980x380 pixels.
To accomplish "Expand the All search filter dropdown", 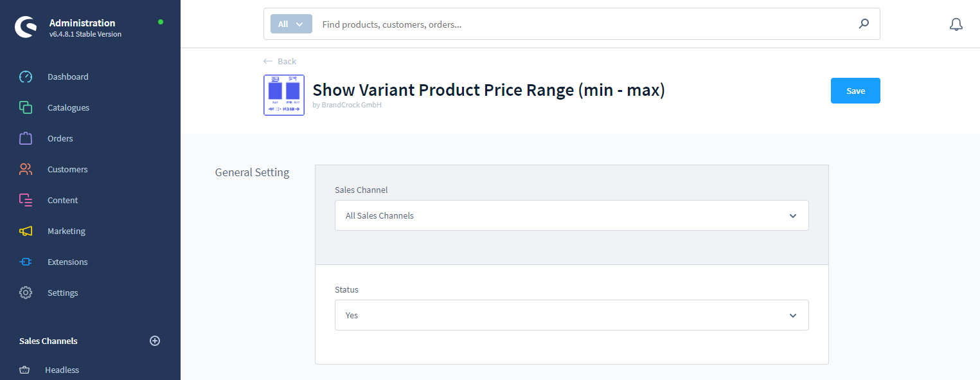I will point(291,24).
